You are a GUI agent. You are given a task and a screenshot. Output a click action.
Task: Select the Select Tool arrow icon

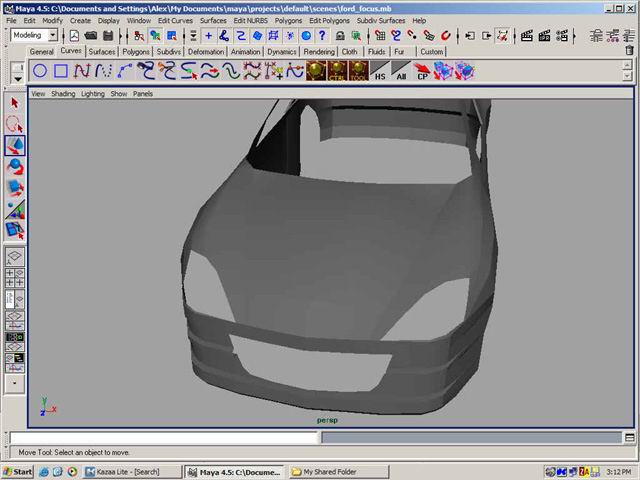[15, 103]
